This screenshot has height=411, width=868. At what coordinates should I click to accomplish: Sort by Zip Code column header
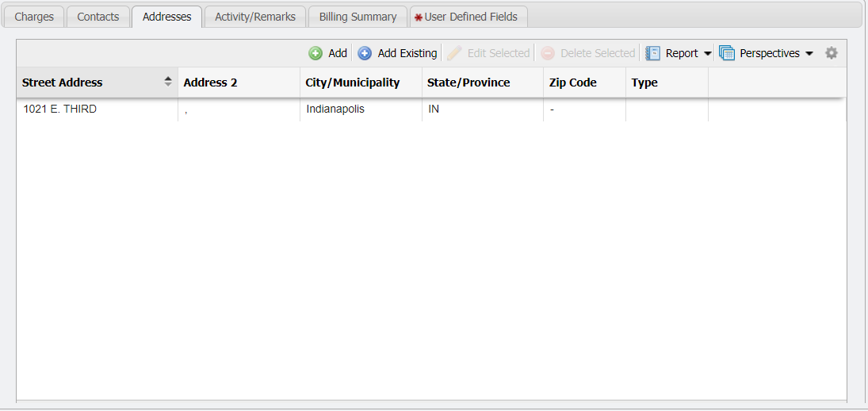click(572, 83)
